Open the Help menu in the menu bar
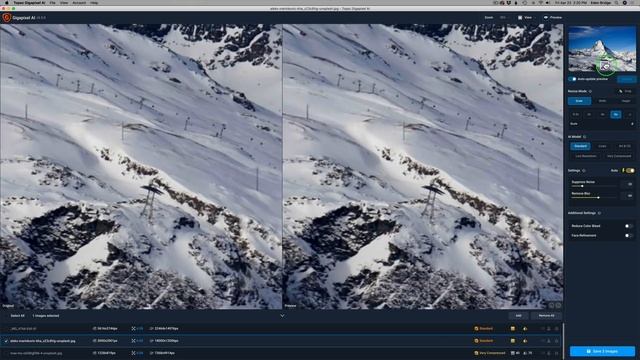The width and height of the screenshot is (640, 360). click(94, 2)
